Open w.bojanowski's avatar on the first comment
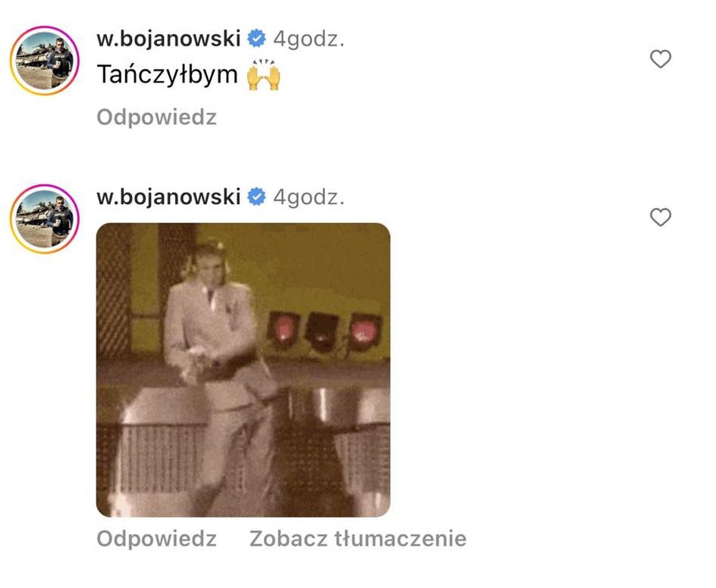This screenshot has height=588, width=716. pyautogui.click(x=45, y=61)
